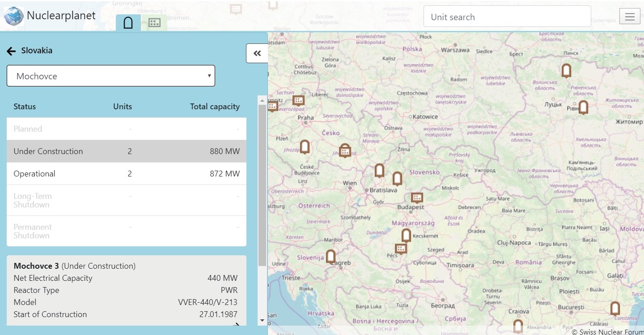Select the Under Construction status row
The height and width of the screenshot is (335, 644).
tap(126, 151)
